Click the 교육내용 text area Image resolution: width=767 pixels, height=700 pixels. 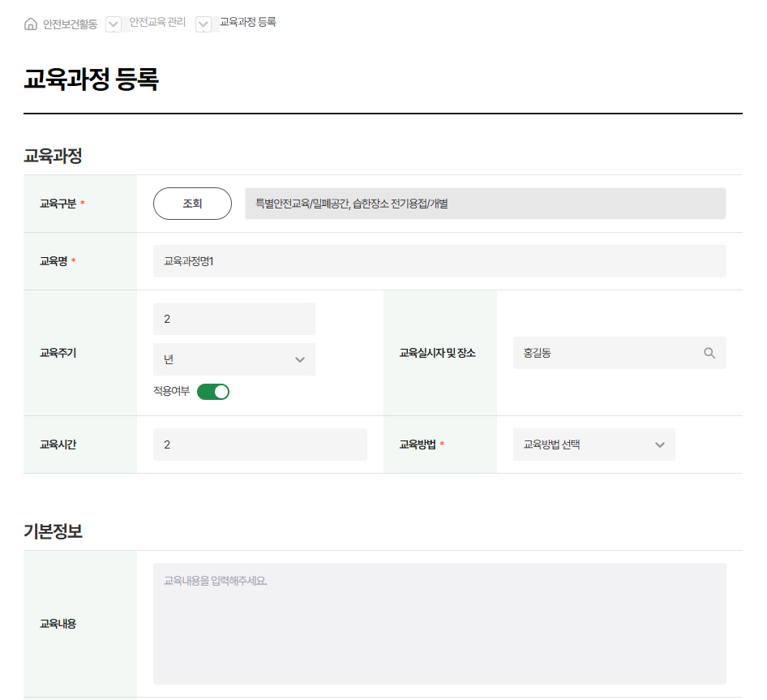click(439, 624)
